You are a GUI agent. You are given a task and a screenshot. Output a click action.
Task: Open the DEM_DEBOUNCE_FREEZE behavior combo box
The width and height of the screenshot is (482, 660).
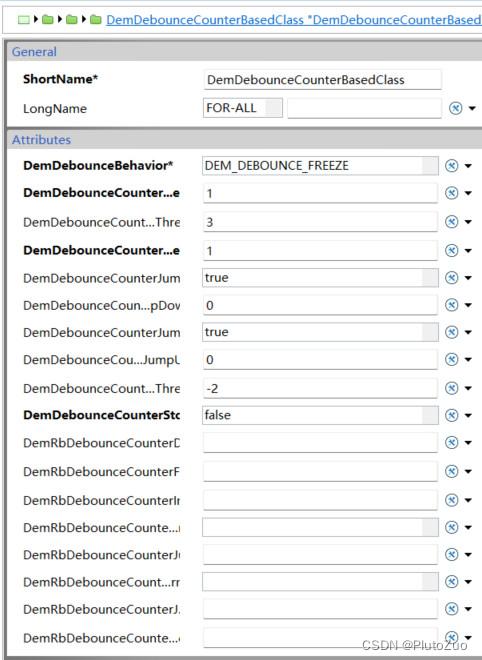coord(320,165)
